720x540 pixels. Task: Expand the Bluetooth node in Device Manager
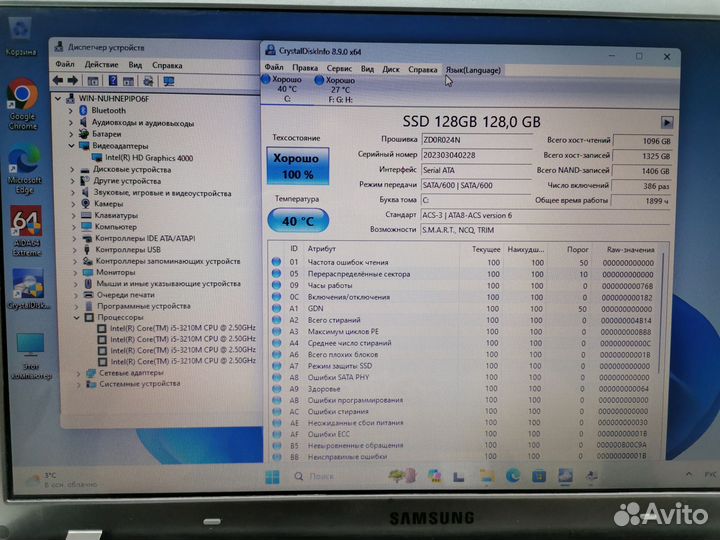coord(71,111)
